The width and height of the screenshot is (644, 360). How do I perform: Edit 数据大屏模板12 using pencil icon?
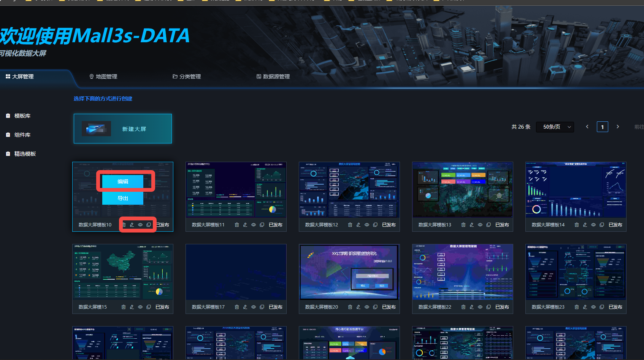coord(358,225)
